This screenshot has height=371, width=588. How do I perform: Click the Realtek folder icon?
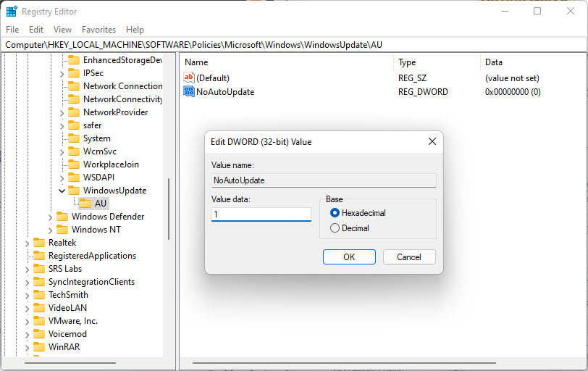39,242
